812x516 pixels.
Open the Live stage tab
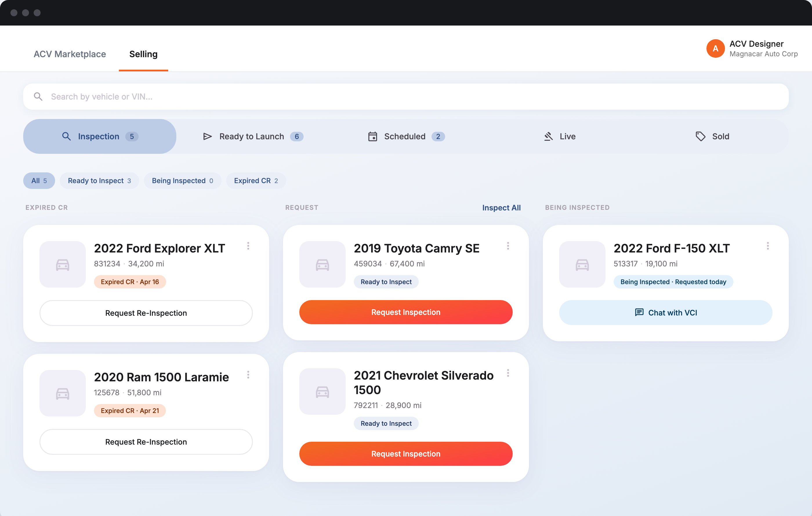(560, 136)
